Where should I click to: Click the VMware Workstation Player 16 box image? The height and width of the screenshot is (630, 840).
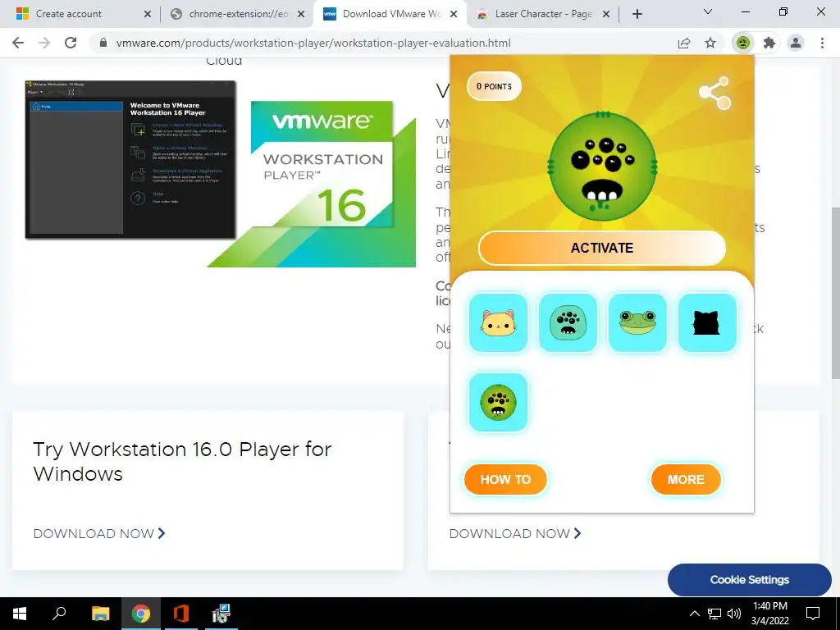pyautogui.click(x=311, y=184)
